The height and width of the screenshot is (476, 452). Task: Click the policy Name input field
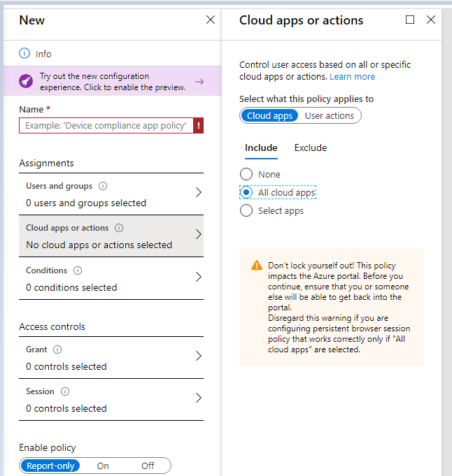tap(106, 126)
